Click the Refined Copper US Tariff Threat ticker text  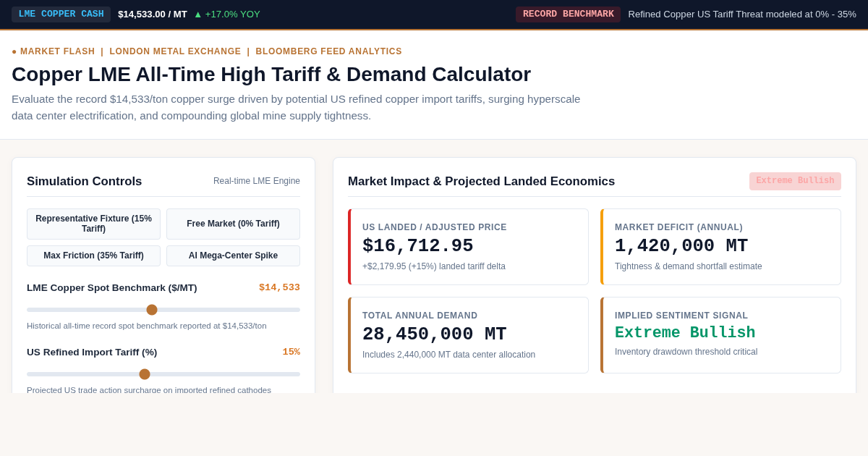click(742, 14)
